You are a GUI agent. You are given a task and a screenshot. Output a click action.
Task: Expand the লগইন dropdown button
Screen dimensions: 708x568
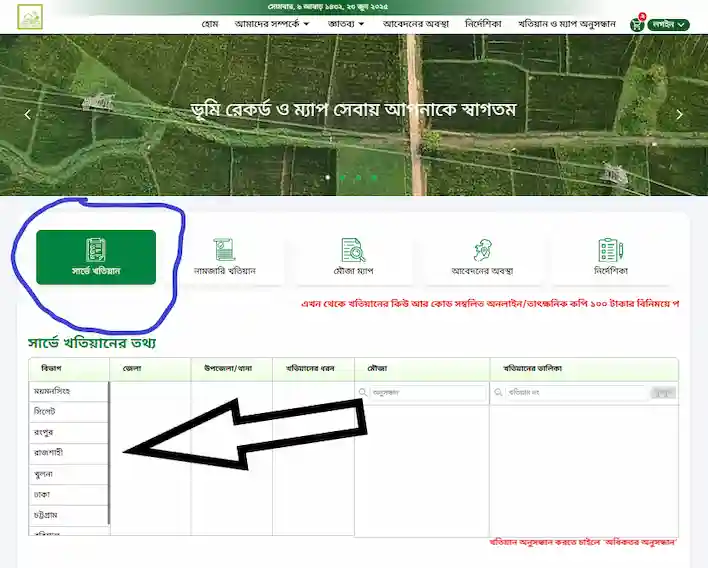[x=669, y=24]
